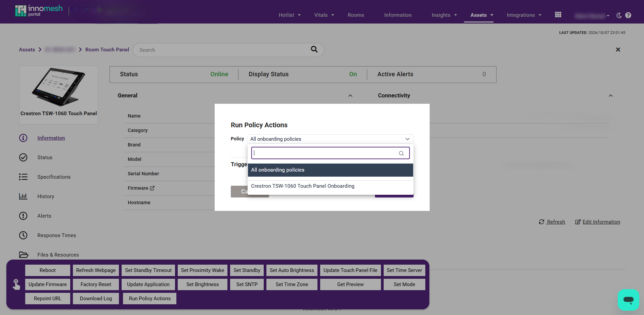
Task: Focus the main Search field
Action: 228,50
